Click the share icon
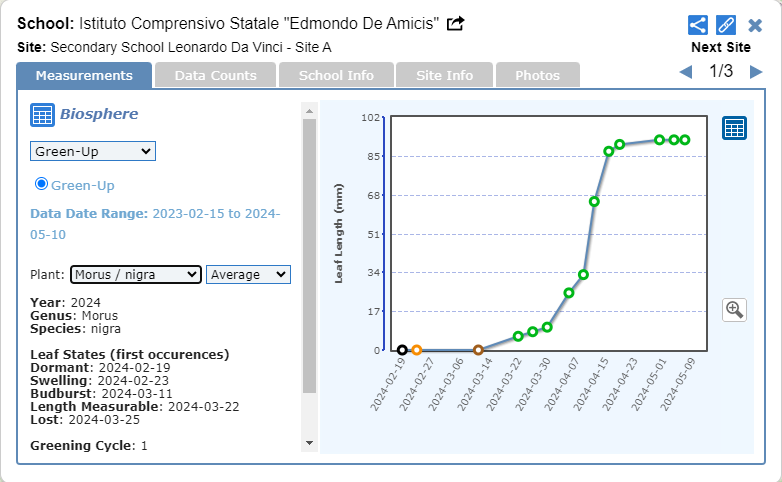The height and width of the screenshot is (482, 782). (x=698, y=26)
